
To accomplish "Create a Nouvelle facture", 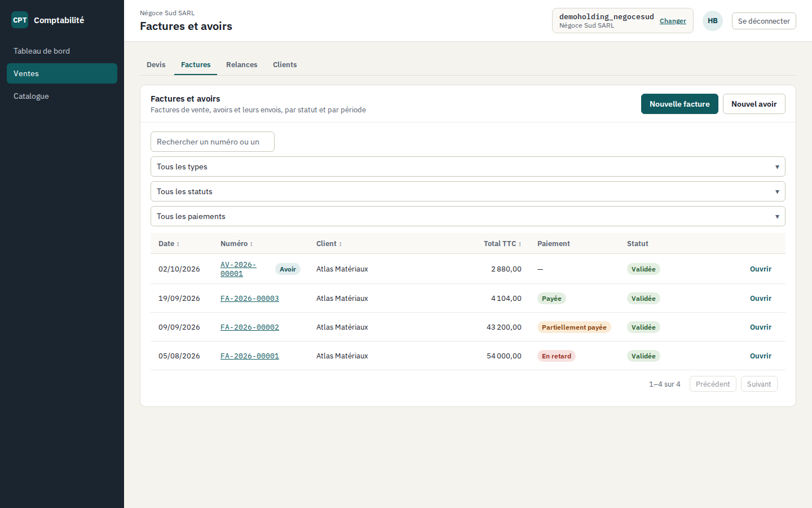I will [679, 104].
